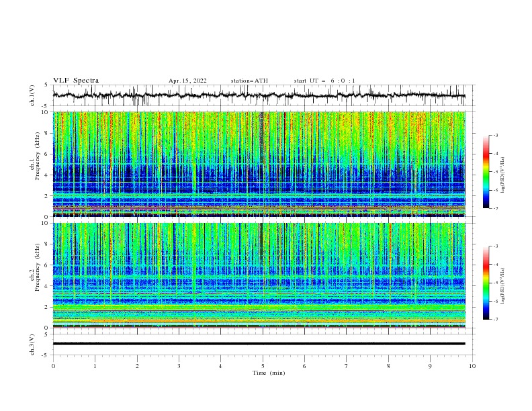
Task: Click the ch.1 voltage waveform trace
Action: (x=259, y=95)
